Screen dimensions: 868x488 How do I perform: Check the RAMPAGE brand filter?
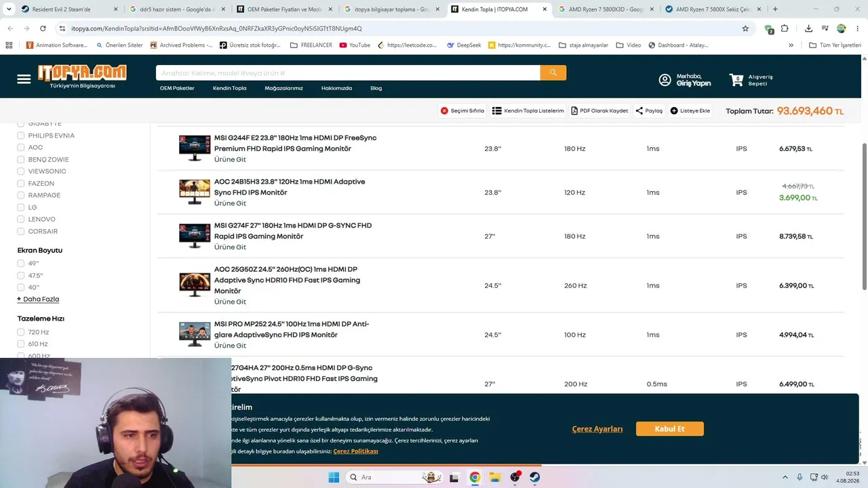click(x=21, y=195)
